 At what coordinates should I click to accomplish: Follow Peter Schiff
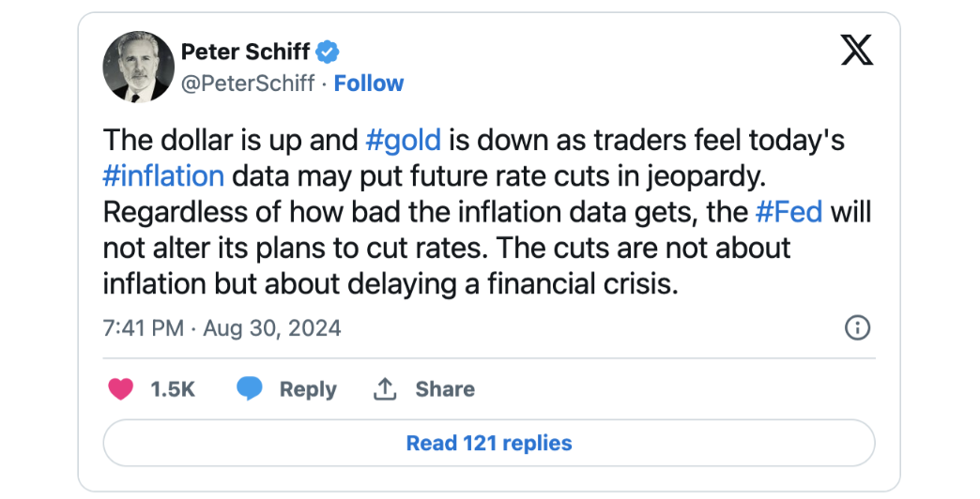click(369, 83)
